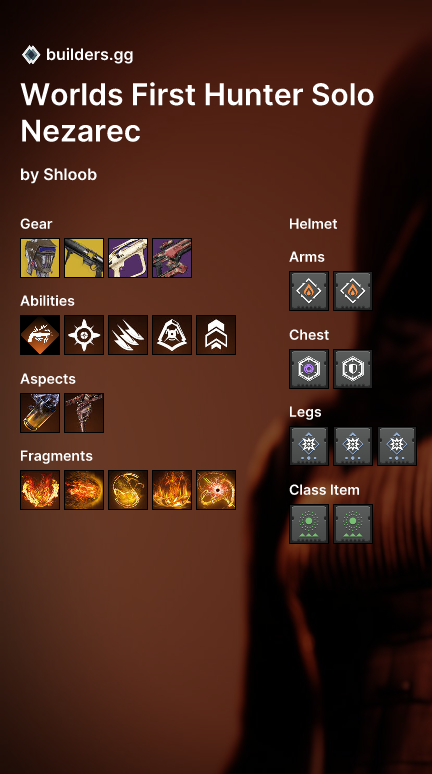Select the second green Class Item mod

tap(353, 524)
